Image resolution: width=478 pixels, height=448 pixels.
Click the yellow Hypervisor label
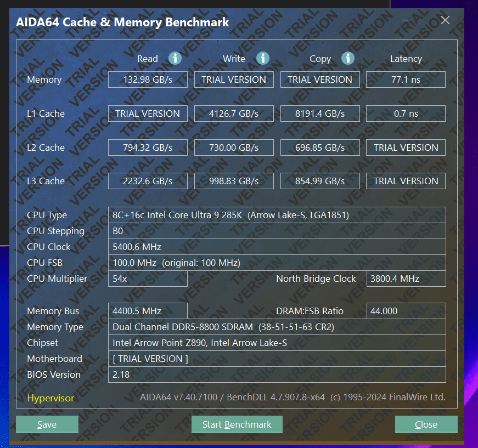[x=50, y=398]
